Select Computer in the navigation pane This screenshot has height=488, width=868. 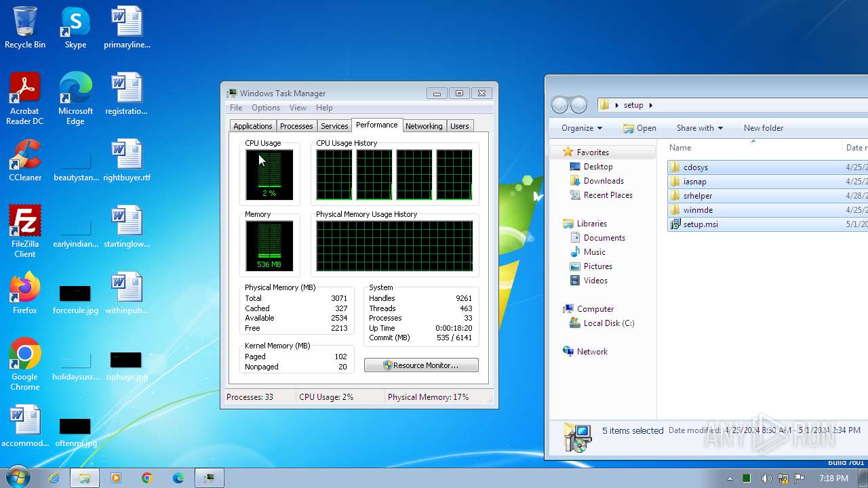[x=595, y=309]
